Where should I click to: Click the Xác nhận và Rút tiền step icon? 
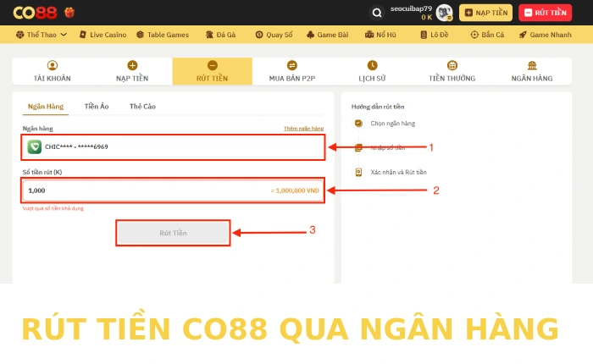358,172
